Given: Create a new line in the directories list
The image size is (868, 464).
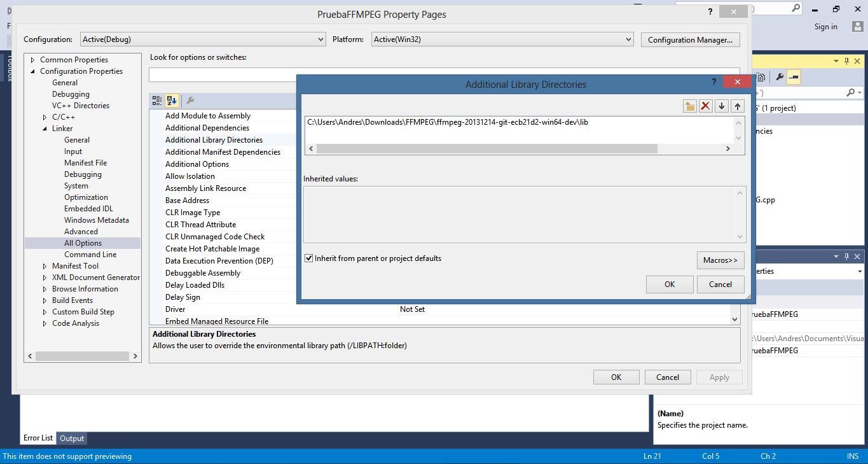Looking at the screenshot, I should pos(689,106).
